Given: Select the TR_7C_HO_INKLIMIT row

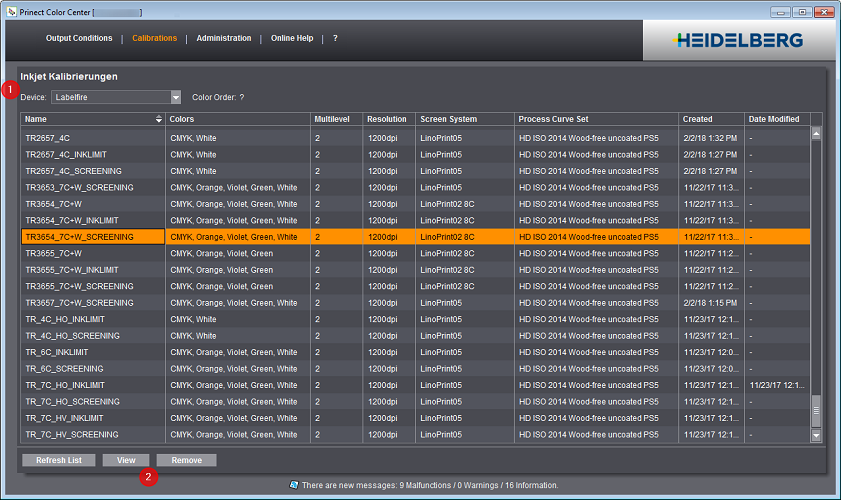Looking at the screenshot, I should pyautogui.click(x=416, y=385).
